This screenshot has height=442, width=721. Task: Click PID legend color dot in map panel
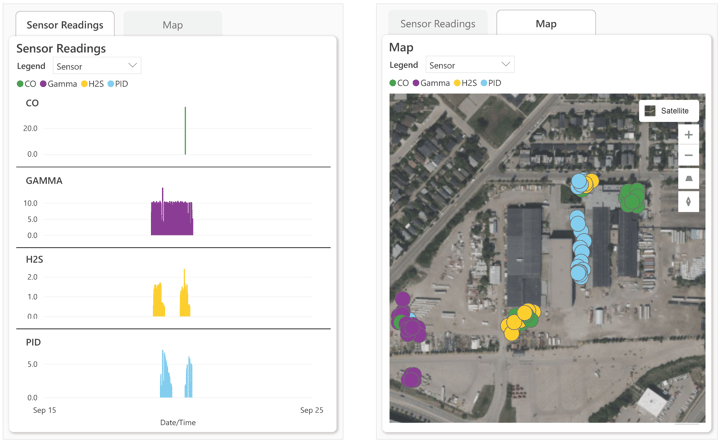point(485,83)
